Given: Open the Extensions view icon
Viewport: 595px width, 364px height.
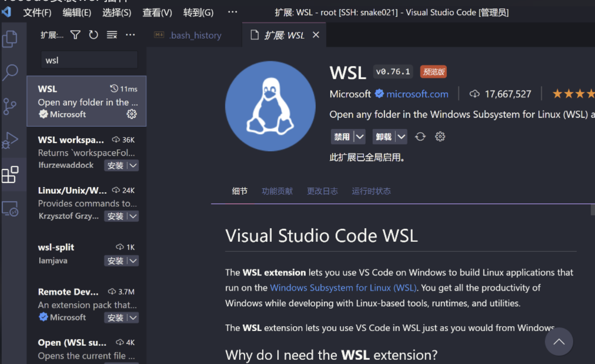Looking at the screenshot, I should pos(10,175).
